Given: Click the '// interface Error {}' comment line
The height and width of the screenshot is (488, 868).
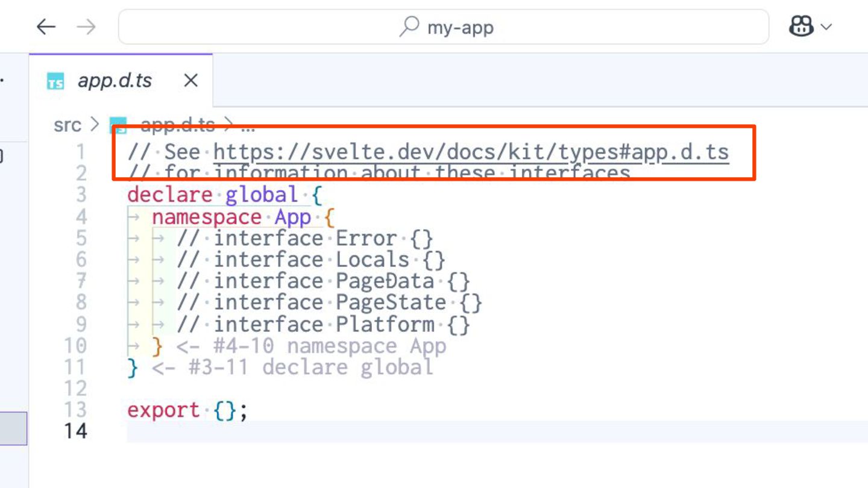Looking at the screenshot, I should point(305,238).
